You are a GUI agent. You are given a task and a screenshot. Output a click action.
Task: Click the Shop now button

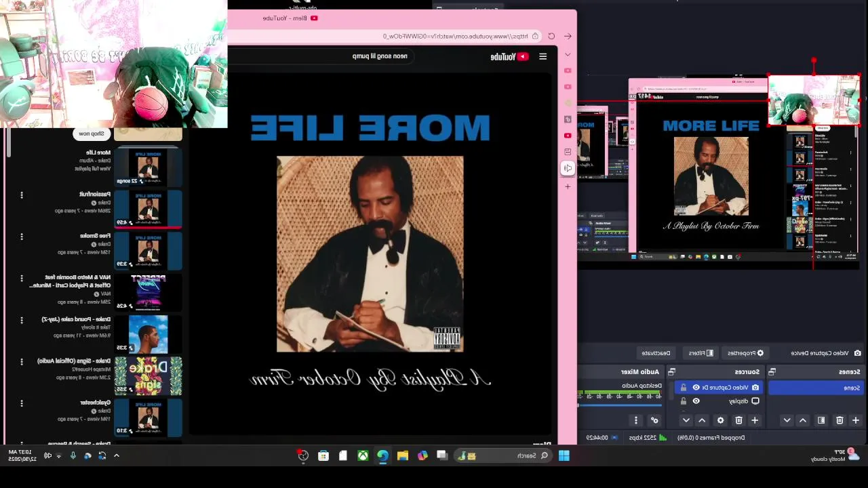pos(92,134)
